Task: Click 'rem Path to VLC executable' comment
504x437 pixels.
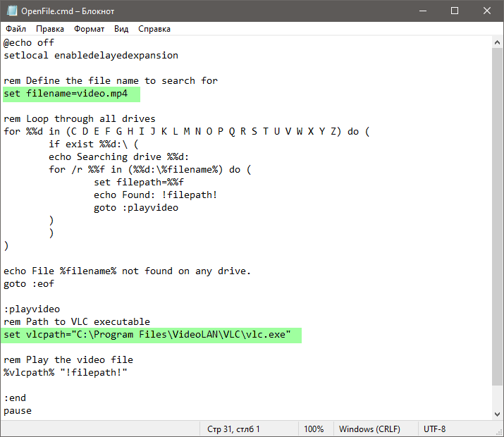Action: click(77, 322)
